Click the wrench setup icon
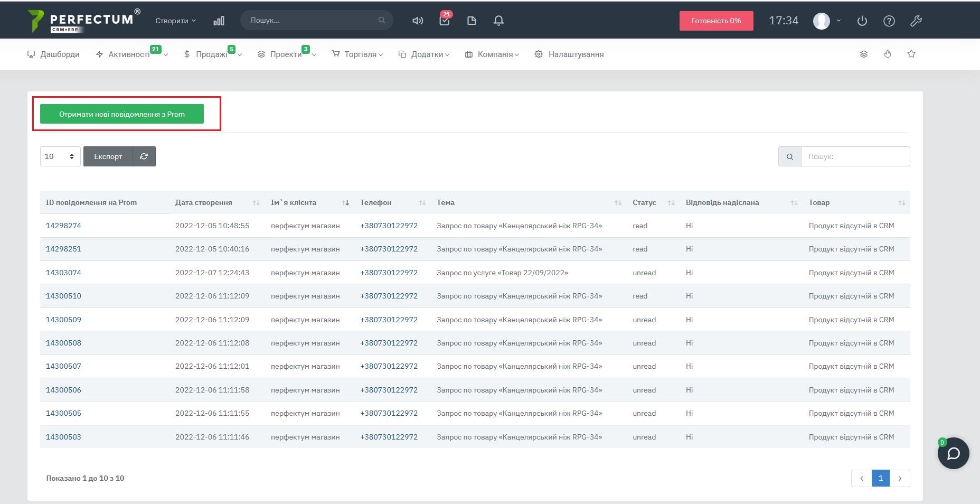The width and height of the screenshot is (980, 504). tap(916, 21)
